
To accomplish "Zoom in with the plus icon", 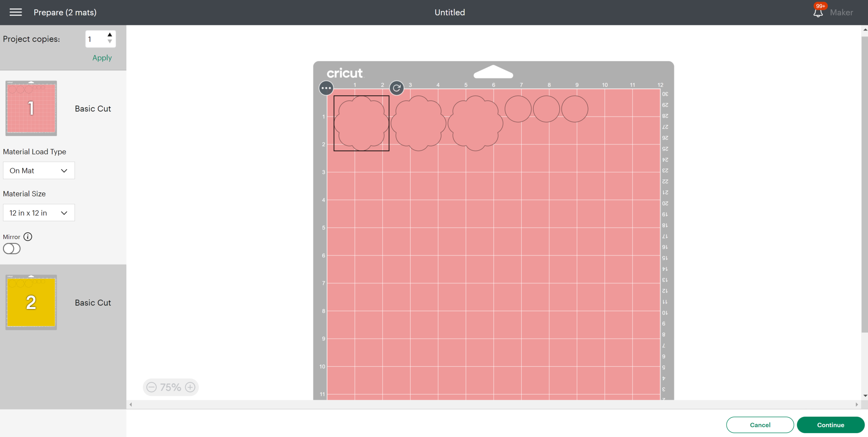I will coord(190,387).
